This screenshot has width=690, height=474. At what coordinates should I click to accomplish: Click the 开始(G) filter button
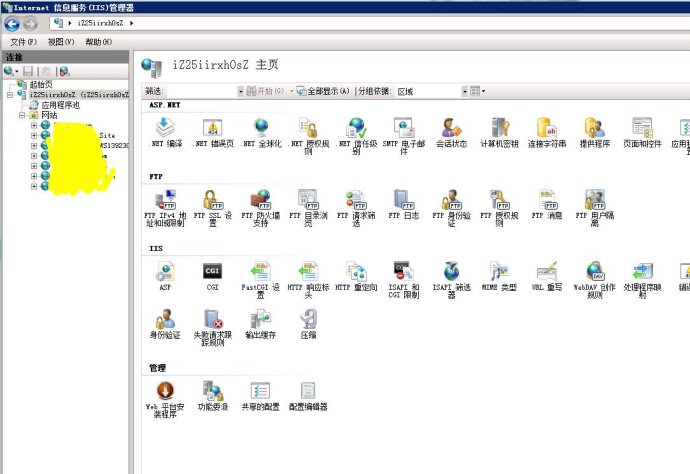(x=264, y=91)
